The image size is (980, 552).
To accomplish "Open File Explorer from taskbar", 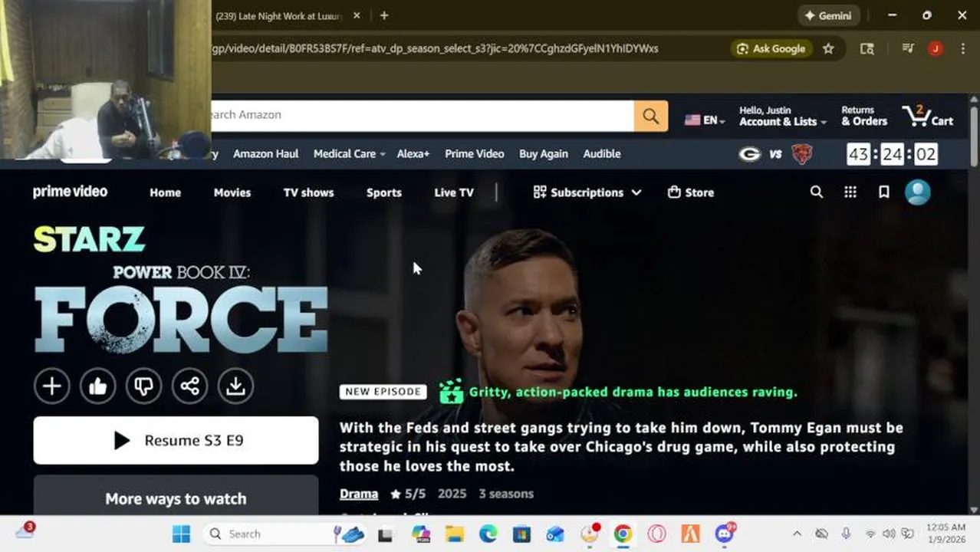I will 455,534.
